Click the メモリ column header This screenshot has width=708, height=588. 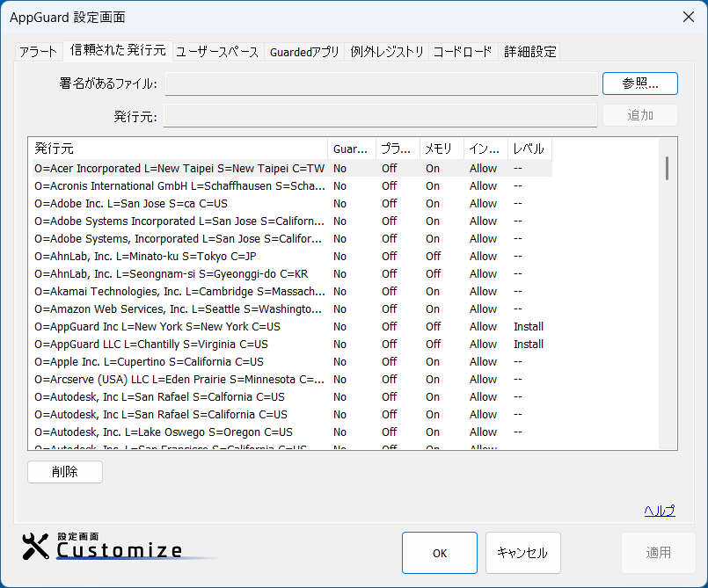pyautogui.click(x=442, y=149)
